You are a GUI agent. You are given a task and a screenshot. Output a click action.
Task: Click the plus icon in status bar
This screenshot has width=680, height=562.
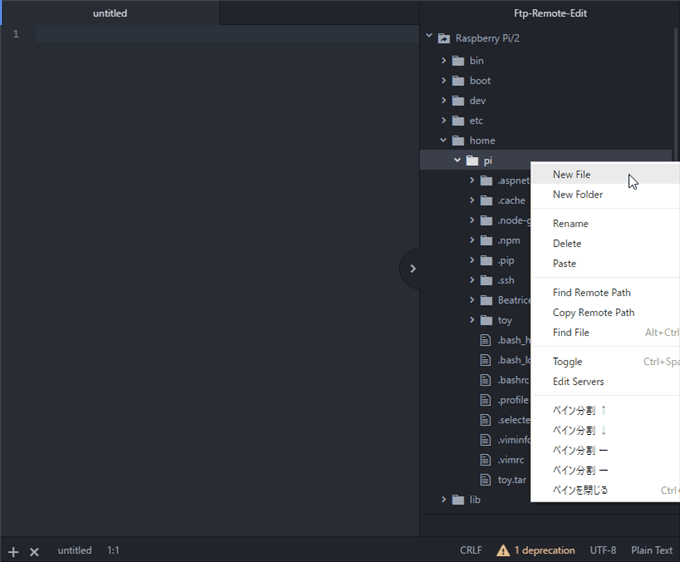tap(13, 552)
